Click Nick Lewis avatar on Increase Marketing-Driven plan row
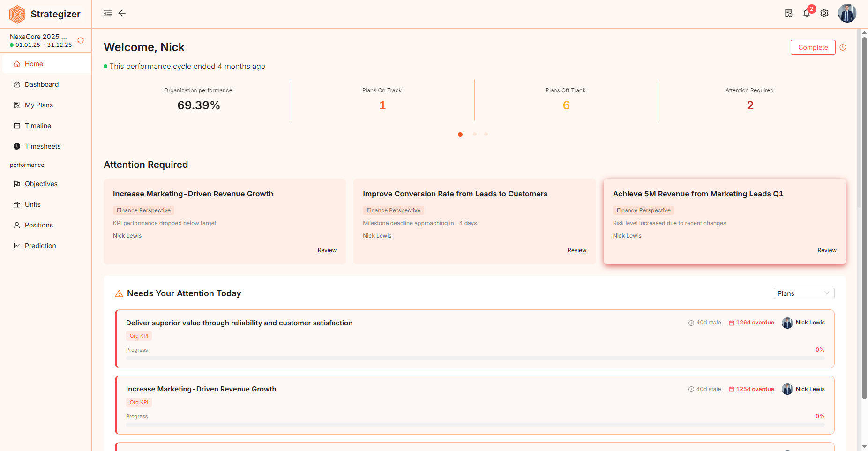 tap(787, 389)
